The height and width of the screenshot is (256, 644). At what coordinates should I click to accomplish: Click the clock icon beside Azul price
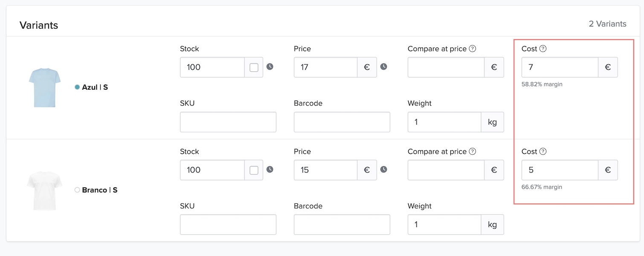click(383, 67)
